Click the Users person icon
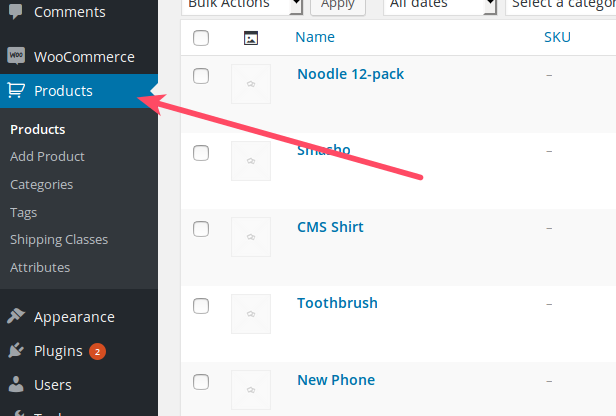 (16, 385)
